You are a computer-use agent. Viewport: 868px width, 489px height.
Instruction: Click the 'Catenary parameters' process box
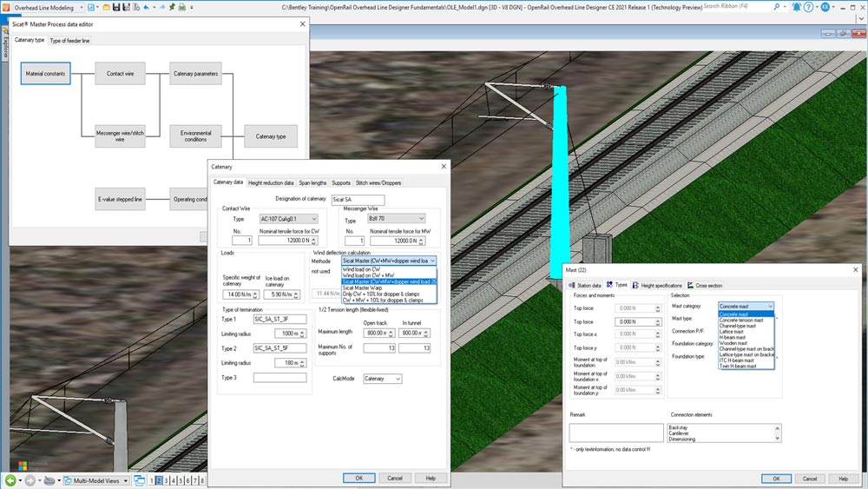(195, 73)
